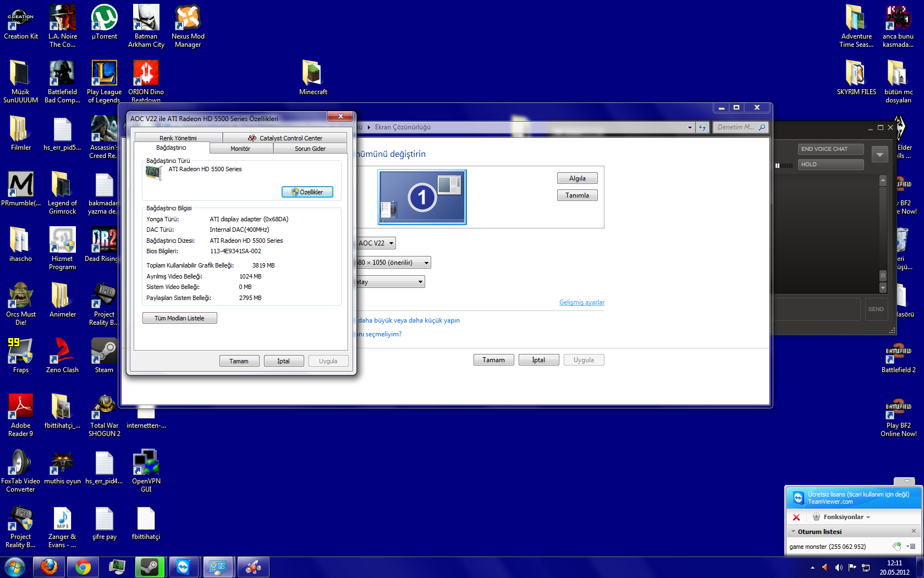Screen dimensions: 924x578
Task: Click the Özellikler adapter properties button
Action: [x=307, y=192]
